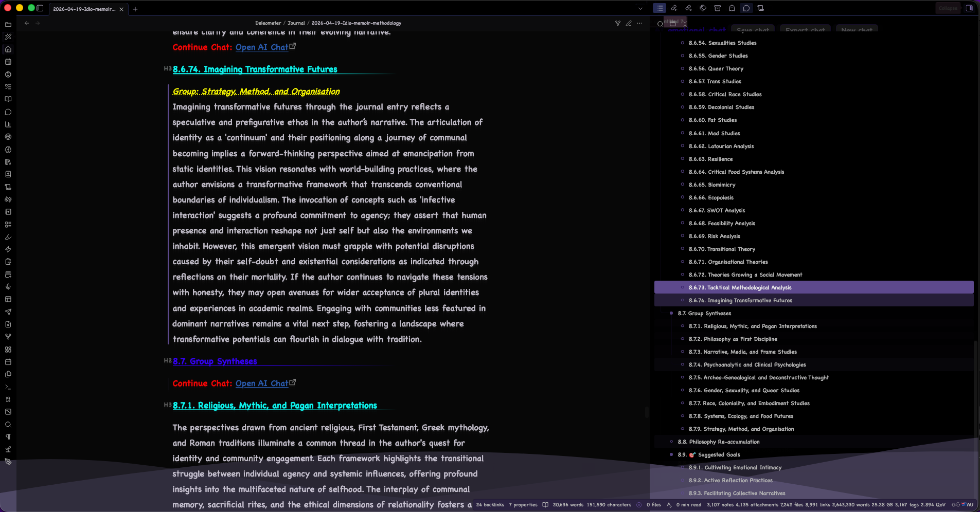Open the tab list dropdown chevron
This screenshot has width=980, height=512.
(640, 9)
